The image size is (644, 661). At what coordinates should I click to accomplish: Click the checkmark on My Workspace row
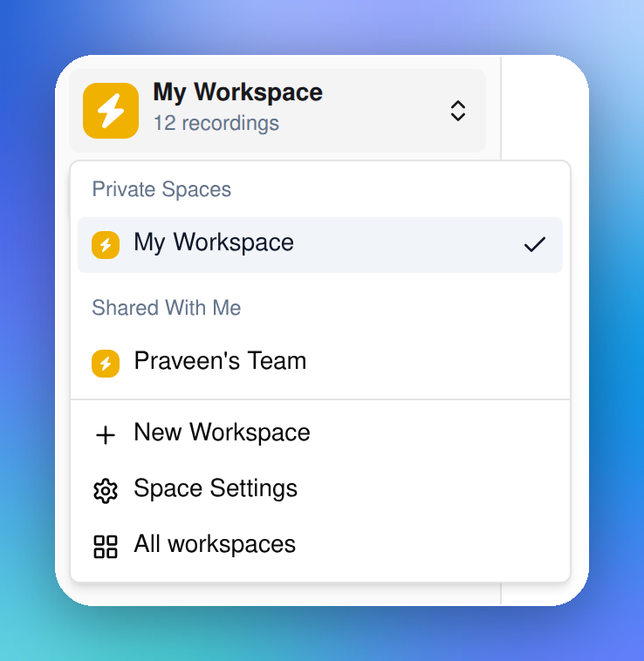pos(535,244)
